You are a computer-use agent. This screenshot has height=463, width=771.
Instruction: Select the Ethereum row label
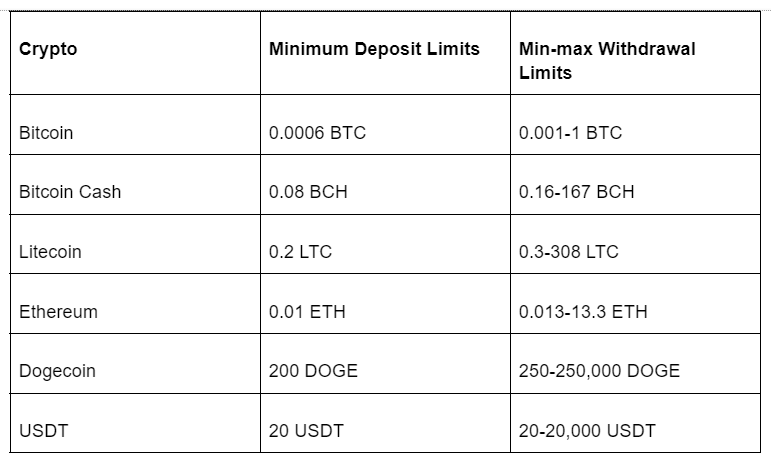coord(58,312)
